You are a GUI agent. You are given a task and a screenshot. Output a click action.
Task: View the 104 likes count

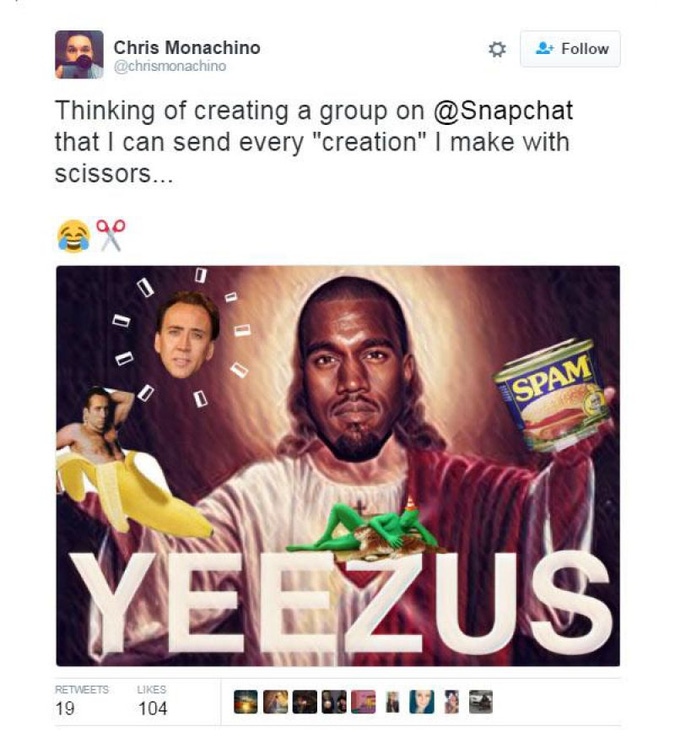click(153, 708)
